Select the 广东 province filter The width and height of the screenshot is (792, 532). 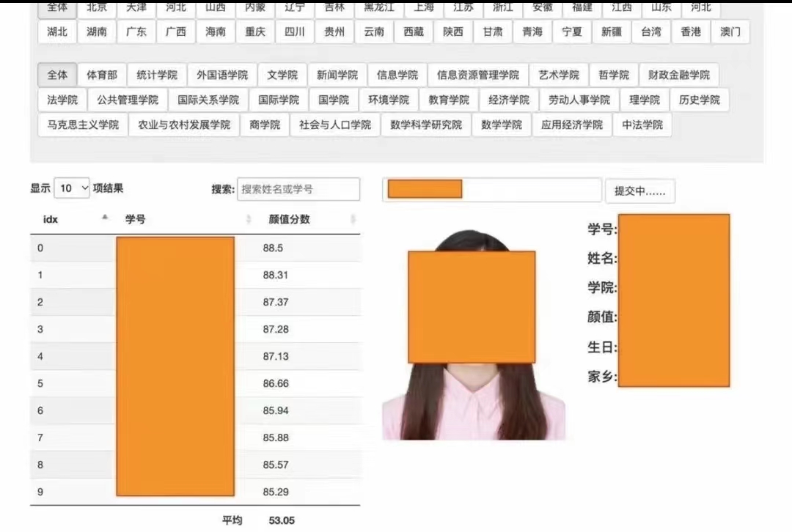136,32
